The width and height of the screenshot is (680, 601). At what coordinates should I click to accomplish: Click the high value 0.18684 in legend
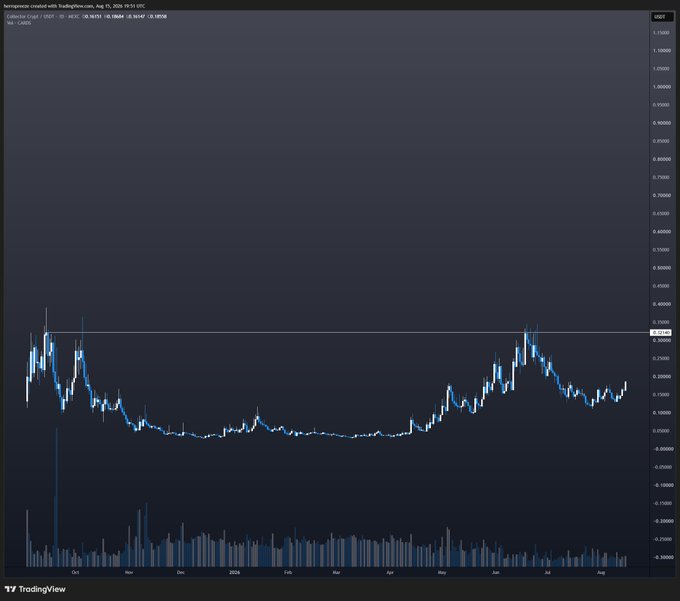(115, 16)
